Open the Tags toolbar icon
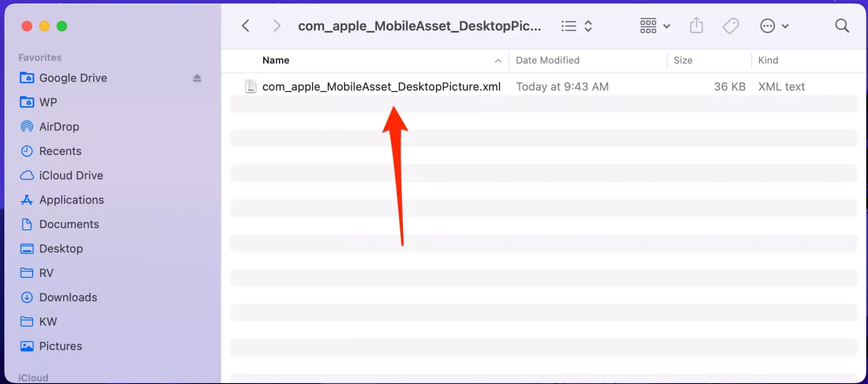 point(731,26)
